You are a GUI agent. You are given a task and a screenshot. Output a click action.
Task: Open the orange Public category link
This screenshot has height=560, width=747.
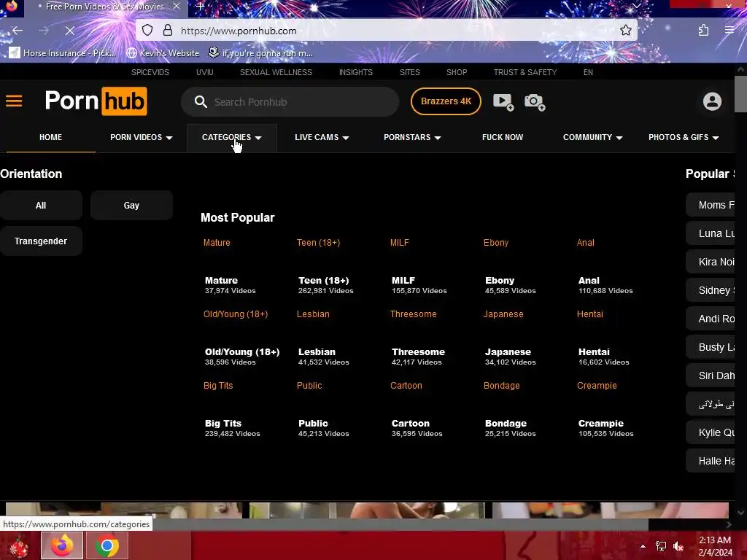point(309,385)
